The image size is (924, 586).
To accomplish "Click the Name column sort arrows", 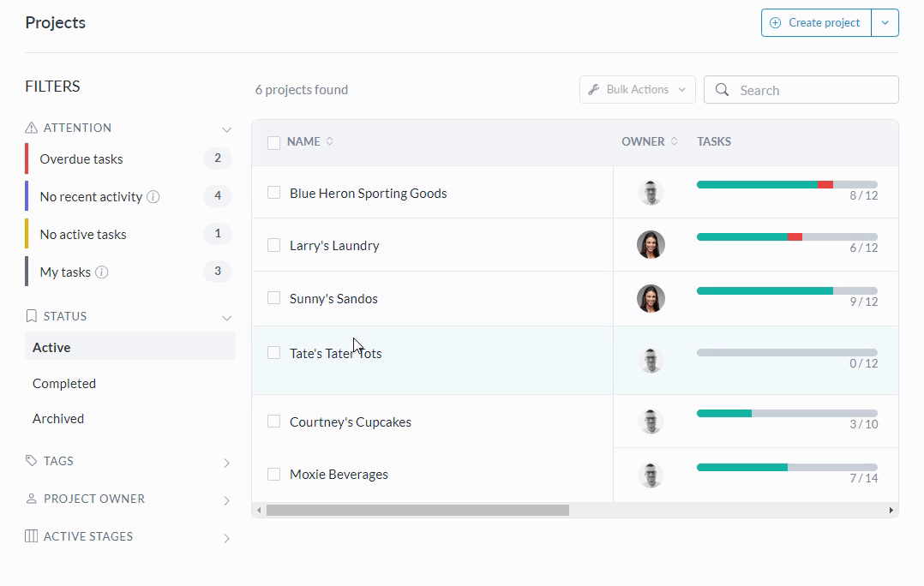I will (330, 141).
